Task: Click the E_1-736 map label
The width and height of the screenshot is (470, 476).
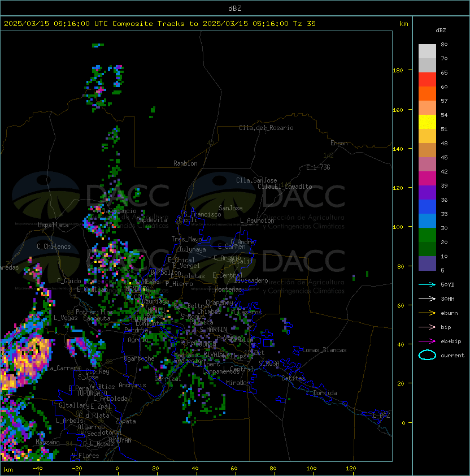Action: click(x=318, y=167)
